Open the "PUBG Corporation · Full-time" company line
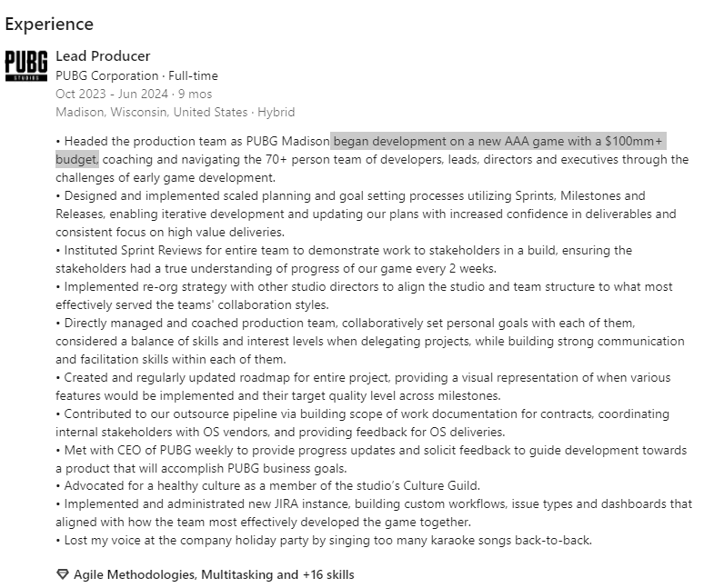704x588 pixels. (x=136, y=75)
